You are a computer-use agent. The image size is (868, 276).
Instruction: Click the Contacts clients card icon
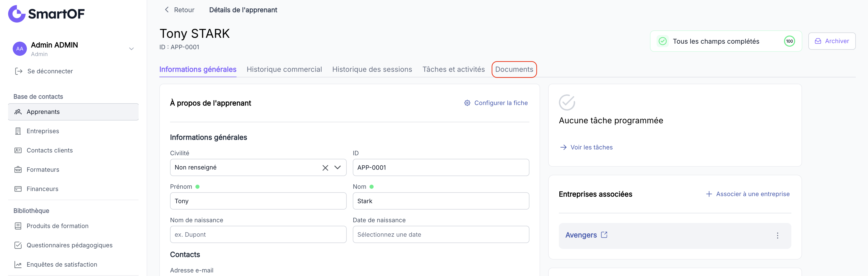(18, 150)
